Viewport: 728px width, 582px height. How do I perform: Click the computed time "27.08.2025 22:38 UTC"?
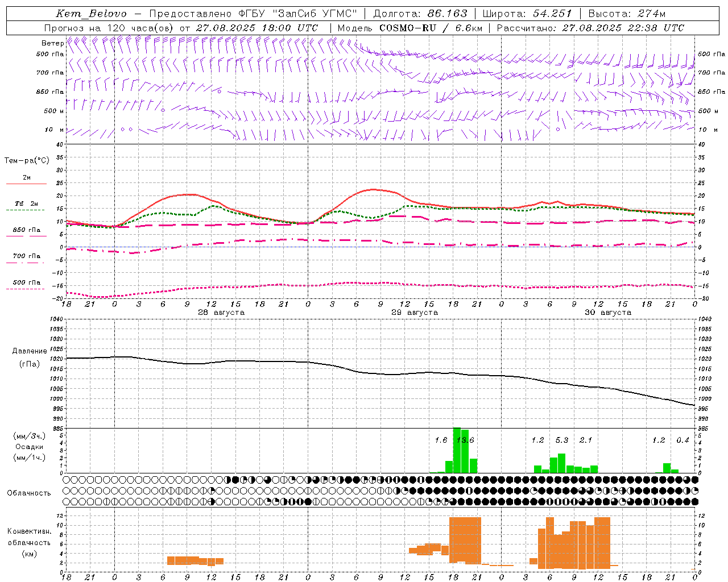[x=623, y=28]
